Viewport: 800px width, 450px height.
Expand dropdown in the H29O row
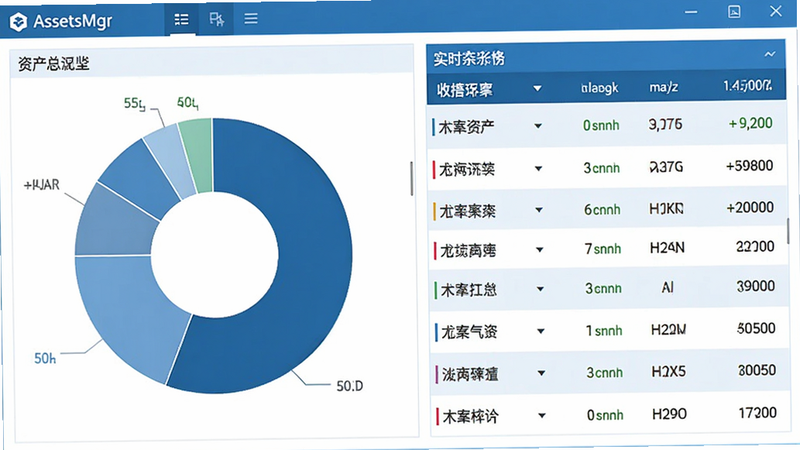coord(542,415)
